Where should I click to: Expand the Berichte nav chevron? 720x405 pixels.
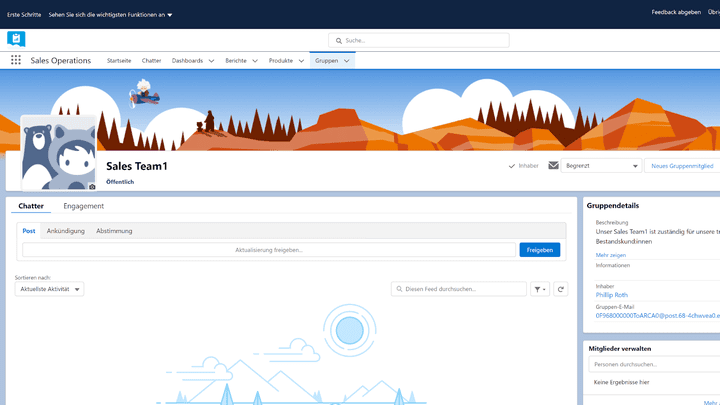coord(255,61)
